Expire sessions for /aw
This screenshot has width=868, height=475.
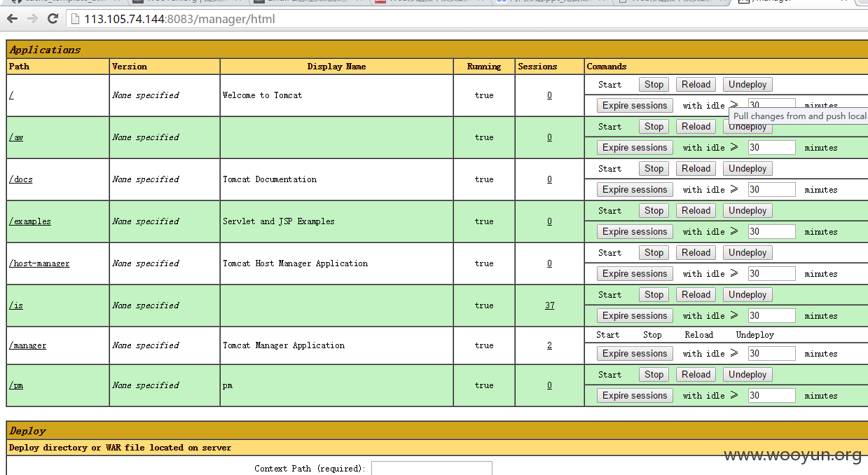[635, 147]
